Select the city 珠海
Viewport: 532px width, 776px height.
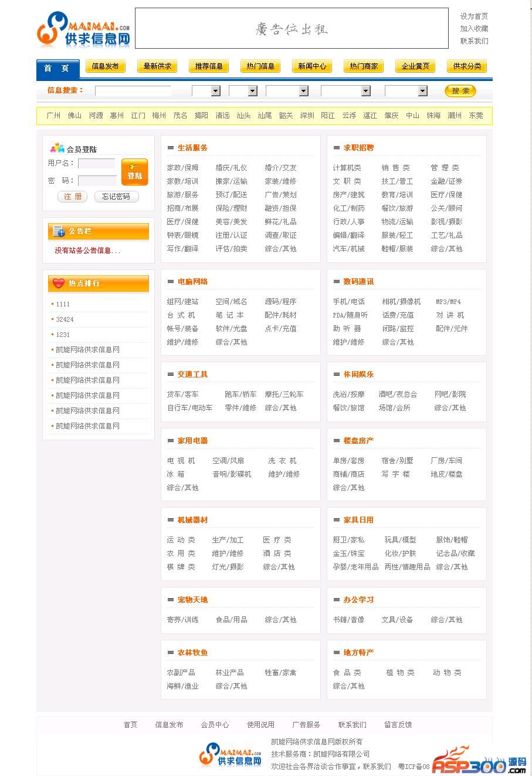[433, 116]
